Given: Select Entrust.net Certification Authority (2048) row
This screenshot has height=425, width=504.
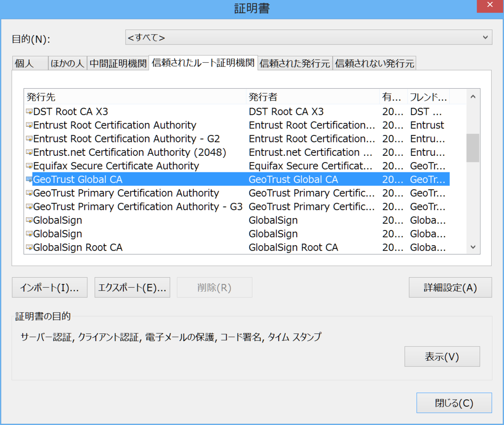Looking at the screenshot, I should [237, 152].
